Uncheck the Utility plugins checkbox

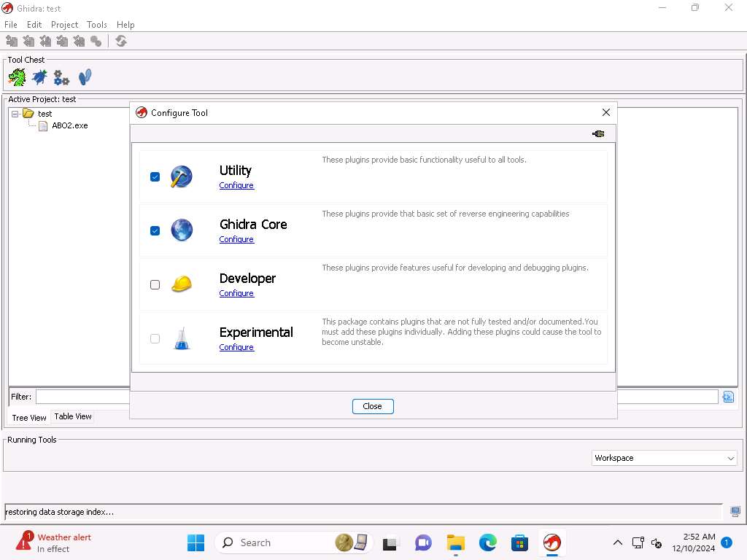tap(155, 176)
